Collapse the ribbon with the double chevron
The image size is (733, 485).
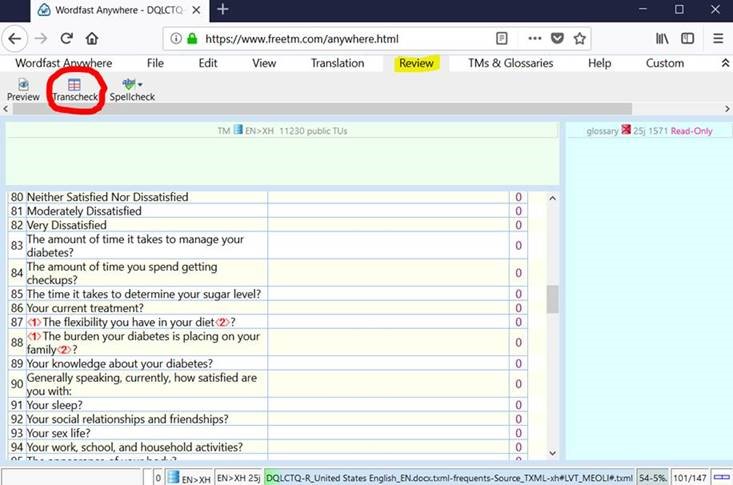725,63
